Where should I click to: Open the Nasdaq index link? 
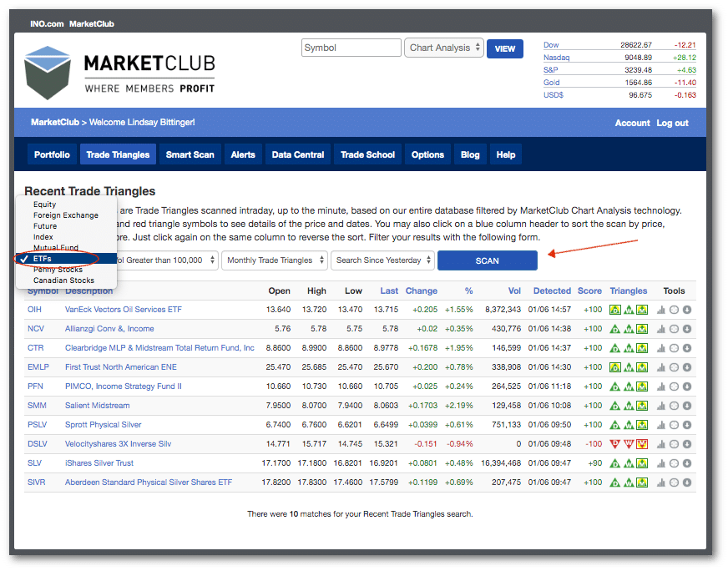click(556, 58)
